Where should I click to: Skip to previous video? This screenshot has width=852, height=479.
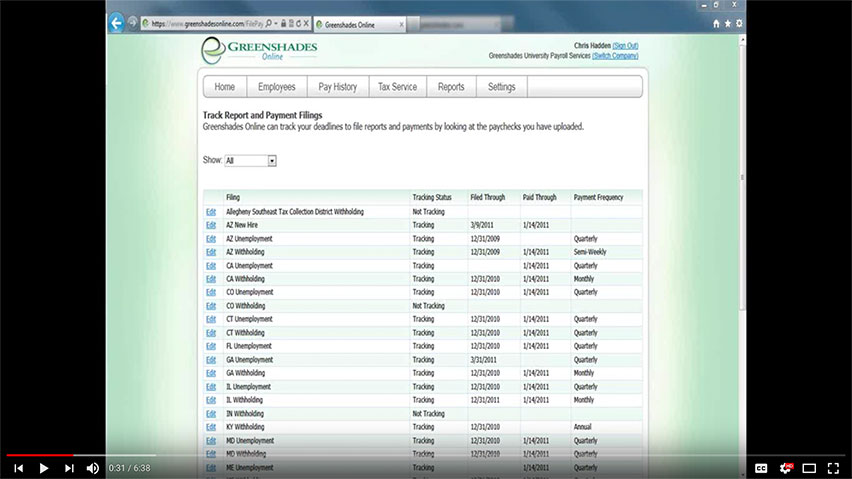[x=18, y=468]
